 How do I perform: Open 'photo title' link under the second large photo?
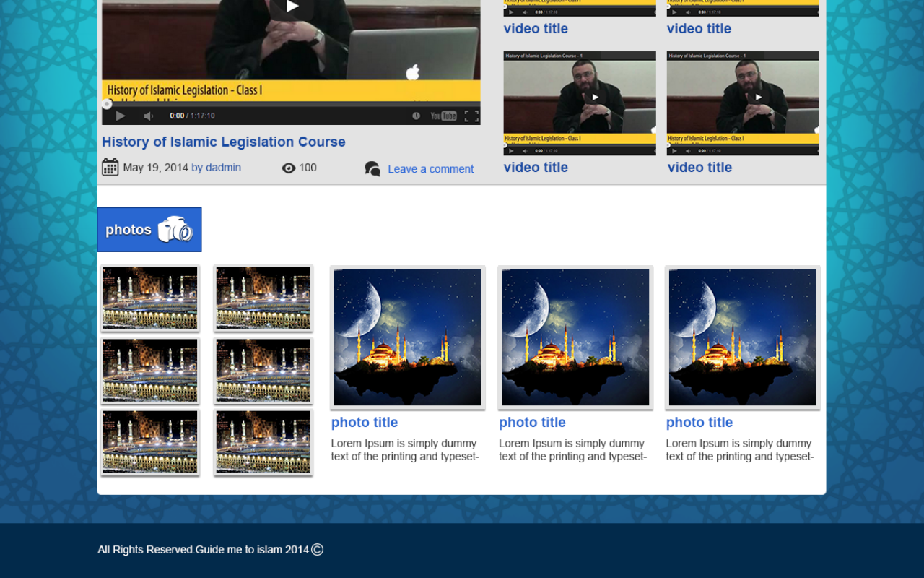point(532,422)
